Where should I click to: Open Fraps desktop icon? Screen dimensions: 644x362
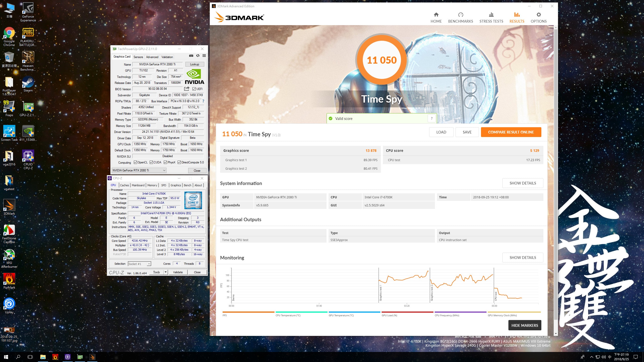9,109
